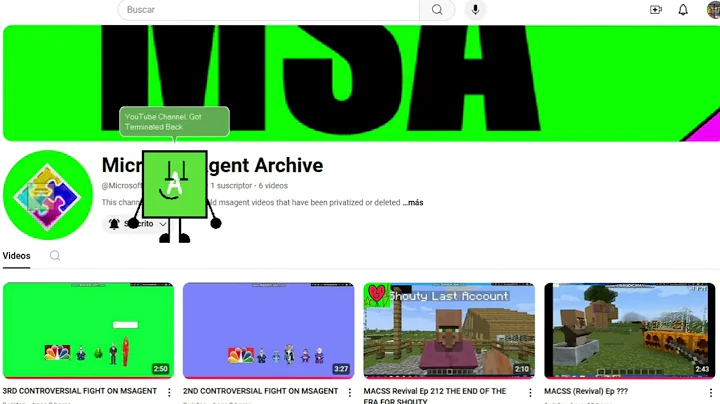This screenshot has width=720, height=404.
Task: Play the purple 3:27 video thumbnail
Action: coord(269,331)
